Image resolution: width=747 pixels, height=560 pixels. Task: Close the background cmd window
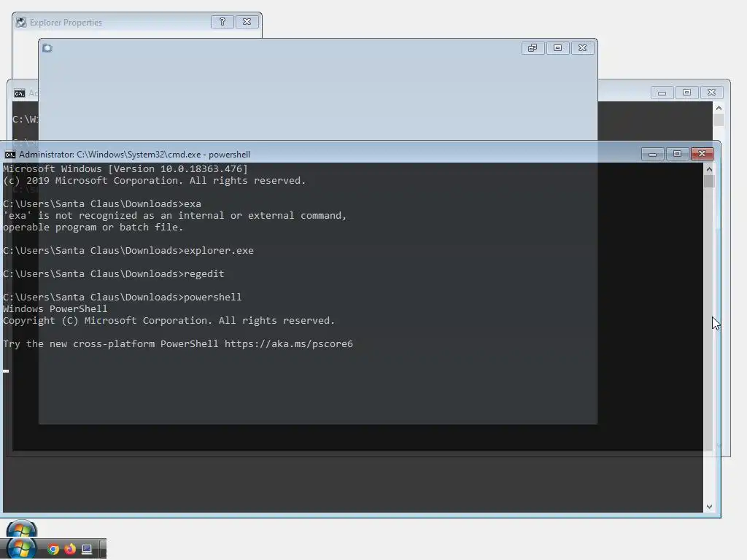pos(712,93)
